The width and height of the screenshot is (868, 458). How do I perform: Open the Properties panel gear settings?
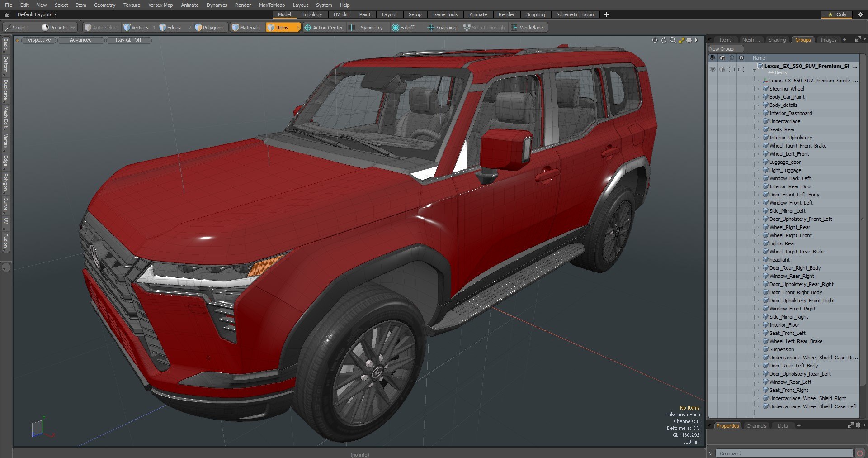tap(858, 425)
